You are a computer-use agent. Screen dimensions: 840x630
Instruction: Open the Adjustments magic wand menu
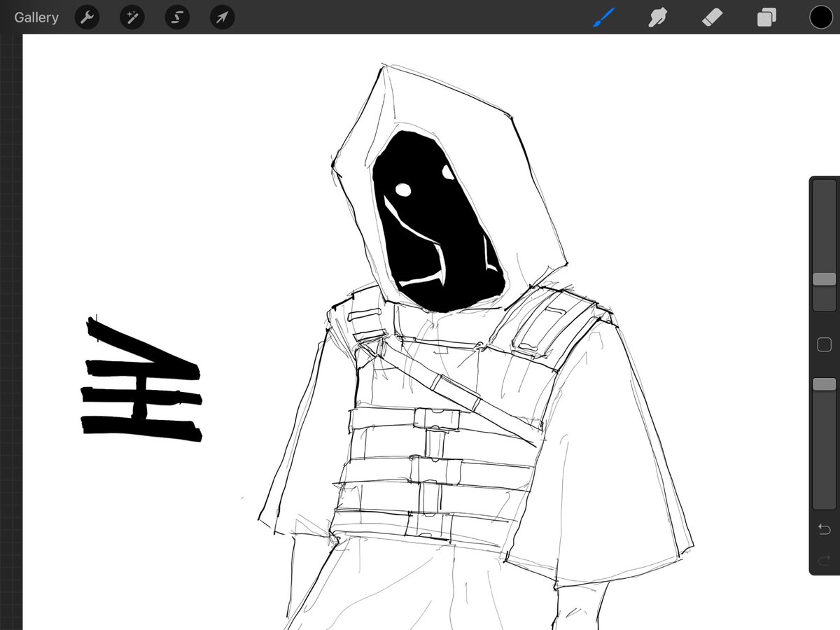pos(132,17)
